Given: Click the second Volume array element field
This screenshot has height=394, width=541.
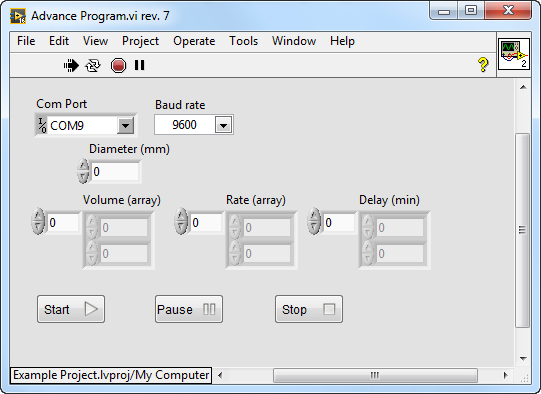Looking at the screenshot, I should (124, 254).
